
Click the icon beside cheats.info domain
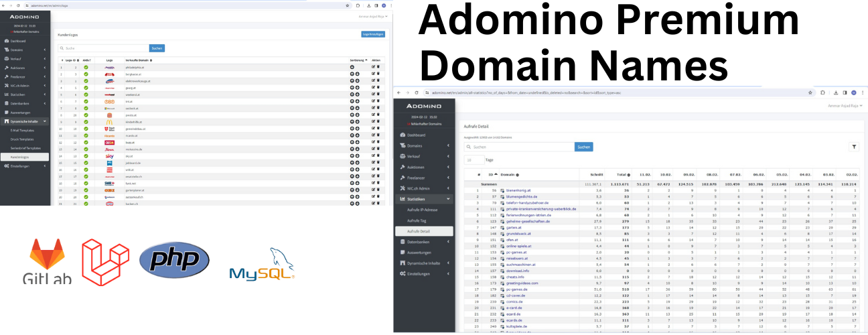pyautogui.click(x=502, y=277)
